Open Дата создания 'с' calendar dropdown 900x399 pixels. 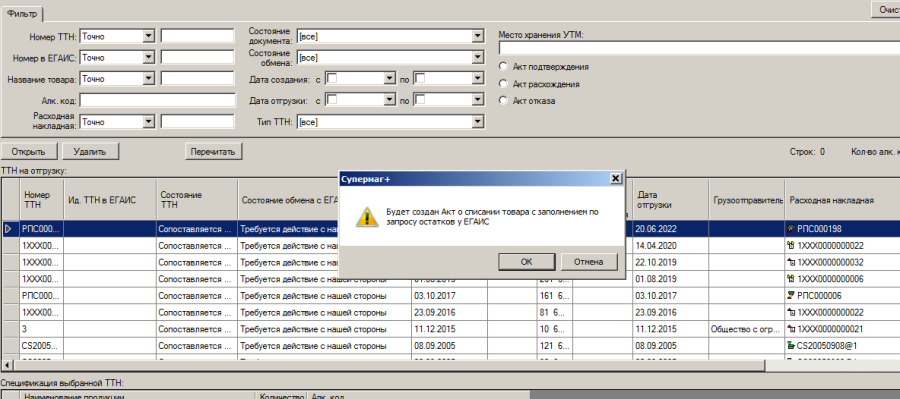point(390,78)
